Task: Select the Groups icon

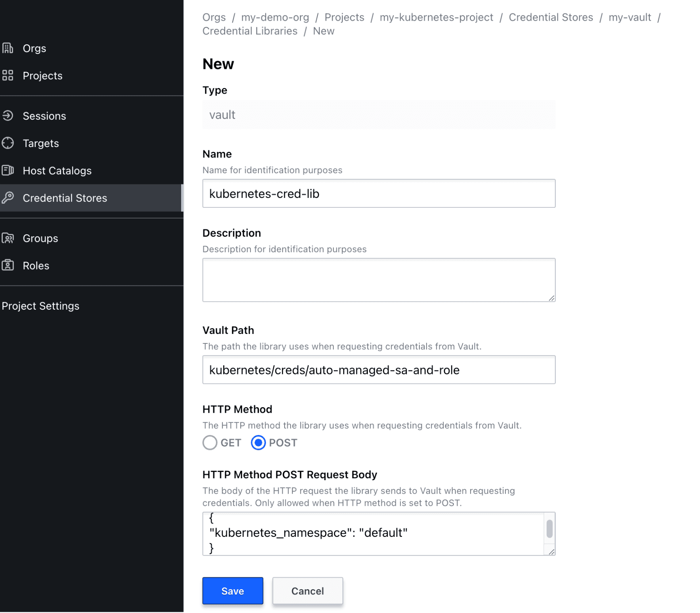Action: [x=8, y=238]
